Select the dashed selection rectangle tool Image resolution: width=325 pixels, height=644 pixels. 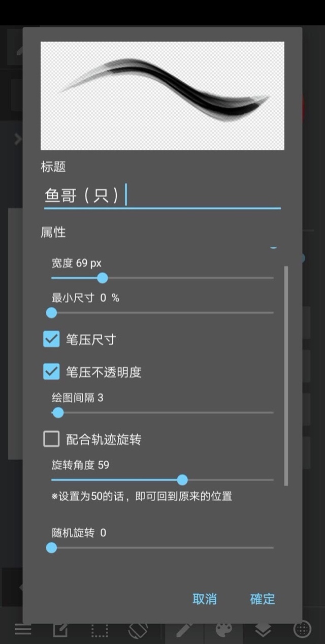(x=100, y=630)
